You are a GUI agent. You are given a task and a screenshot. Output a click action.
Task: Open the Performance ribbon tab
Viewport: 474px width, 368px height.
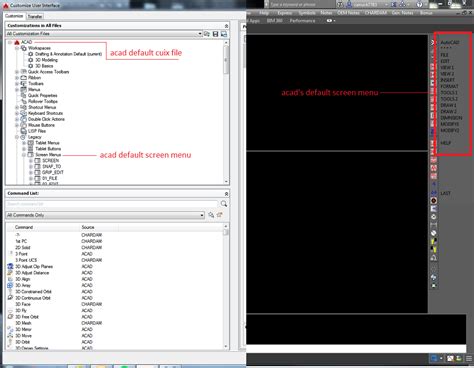point(302,21)
